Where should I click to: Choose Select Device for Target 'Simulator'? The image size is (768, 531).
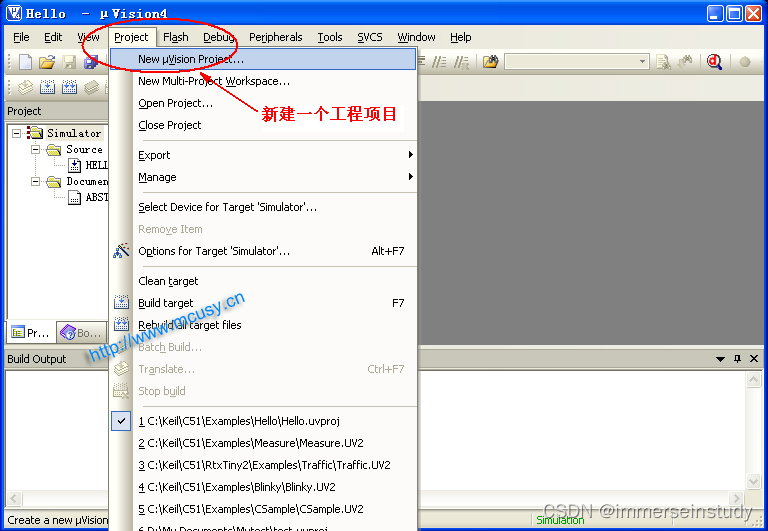tap(275, 207)
